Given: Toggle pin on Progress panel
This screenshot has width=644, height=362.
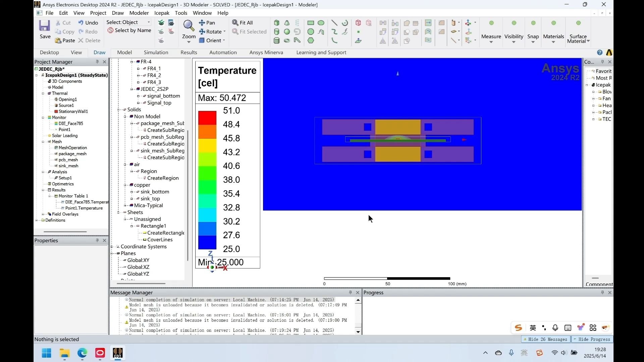Looking at the screenshot, I should 602,292.
